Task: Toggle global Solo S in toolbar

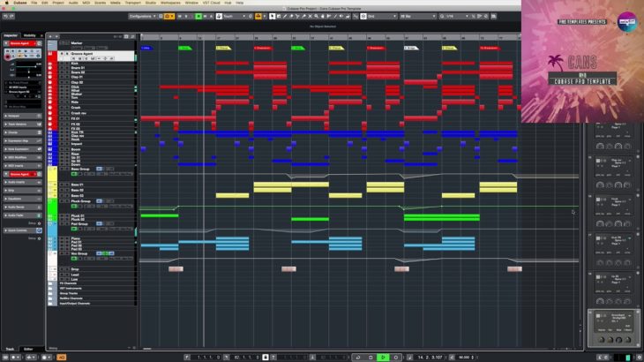Action: pyautogui.click(x=186, y=16)
